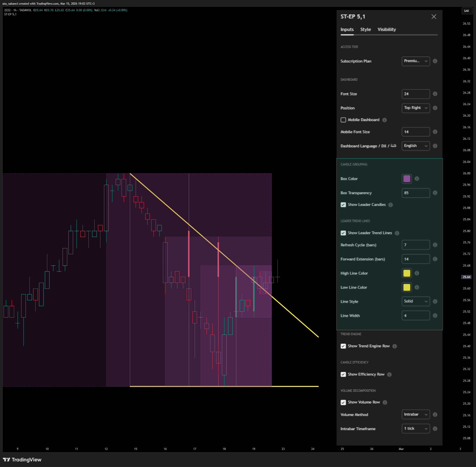Click the info icon next to Font Size
This screenshot has height=467, width=476.
(435, 94)
